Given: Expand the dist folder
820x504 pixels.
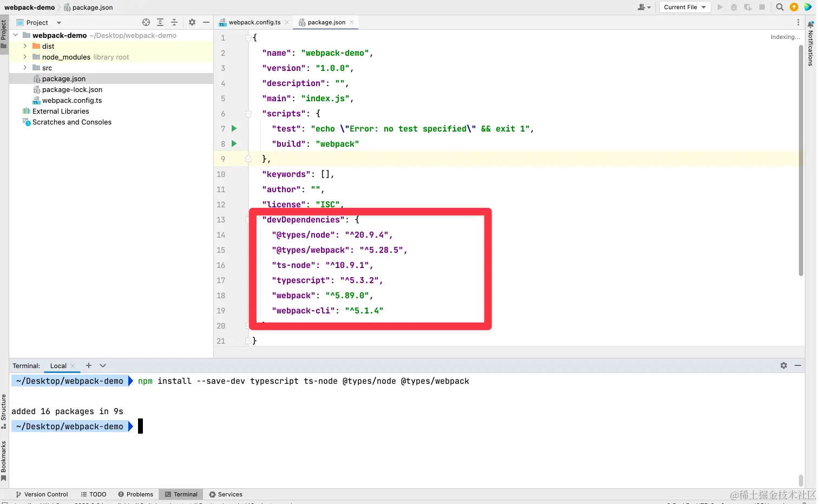Looking at the screenshot, I should point(25,46).
